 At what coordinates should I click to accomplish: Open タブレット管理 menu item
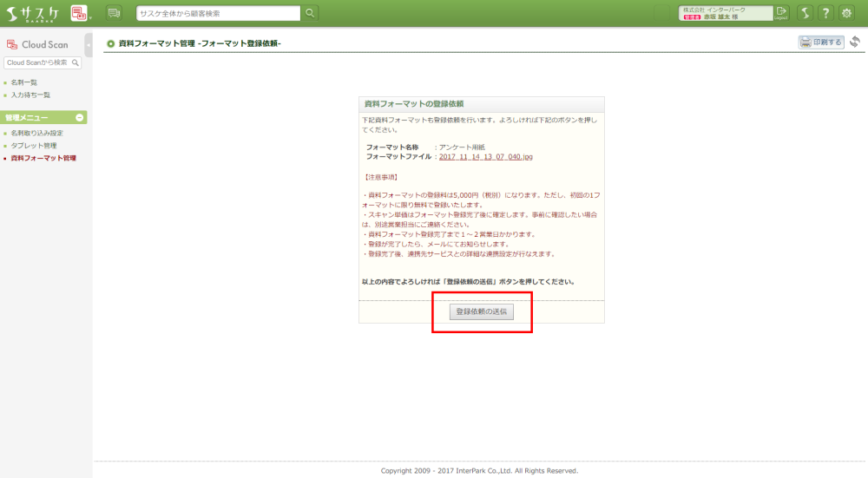33,146
